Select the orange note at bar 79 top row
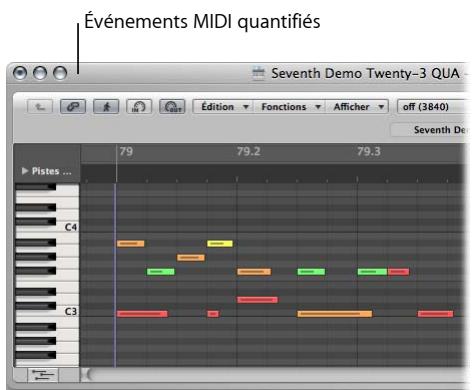The image size is (473, 390). [x=131, y=244]
